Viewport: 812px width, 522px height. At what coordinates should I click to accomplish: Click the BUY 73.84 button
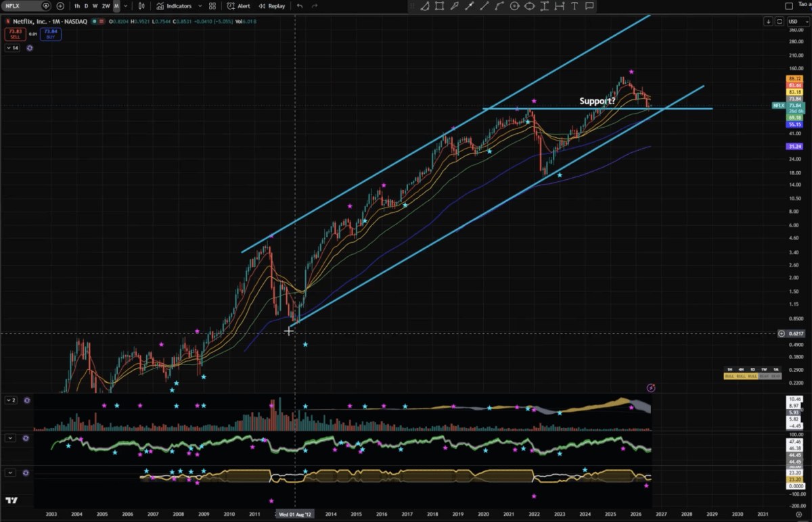[51, 34]
